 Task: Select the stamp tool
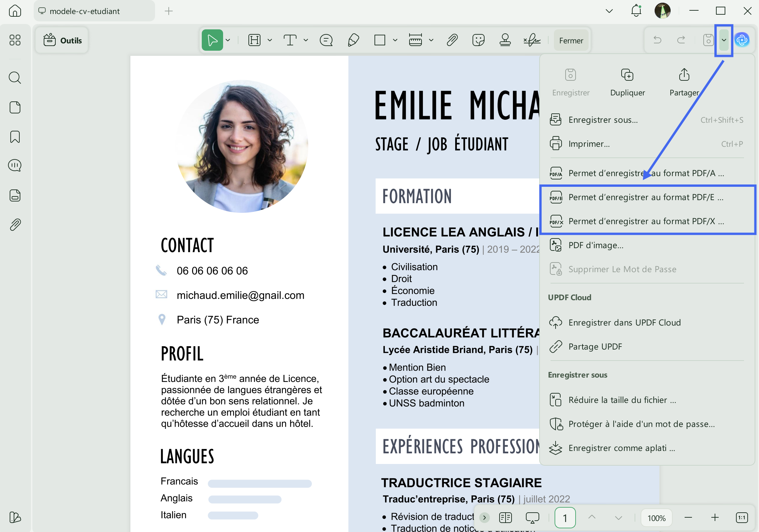pyautogui.click(x=505, y=40)
